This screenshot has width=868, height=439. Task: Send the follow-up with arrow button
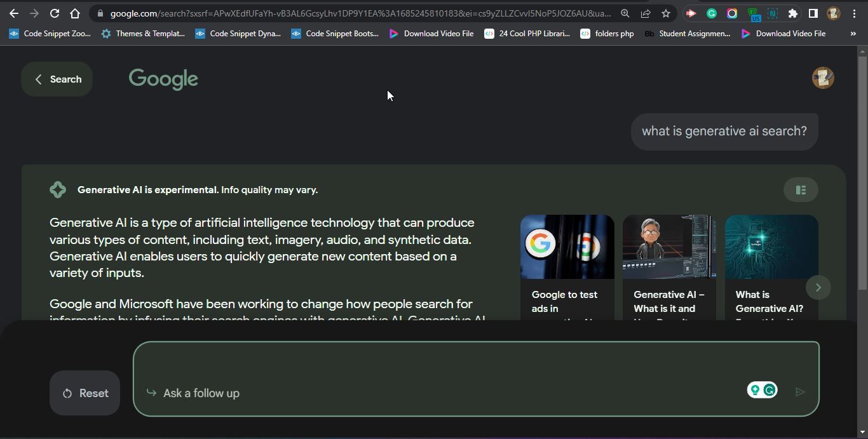pyautogui.click(x=801, y=392)
